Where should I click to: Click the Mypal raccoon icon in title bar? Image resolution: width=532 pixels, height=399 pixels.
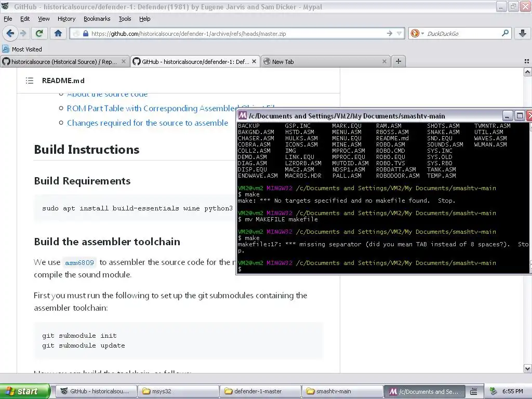[x=5, y=6]
